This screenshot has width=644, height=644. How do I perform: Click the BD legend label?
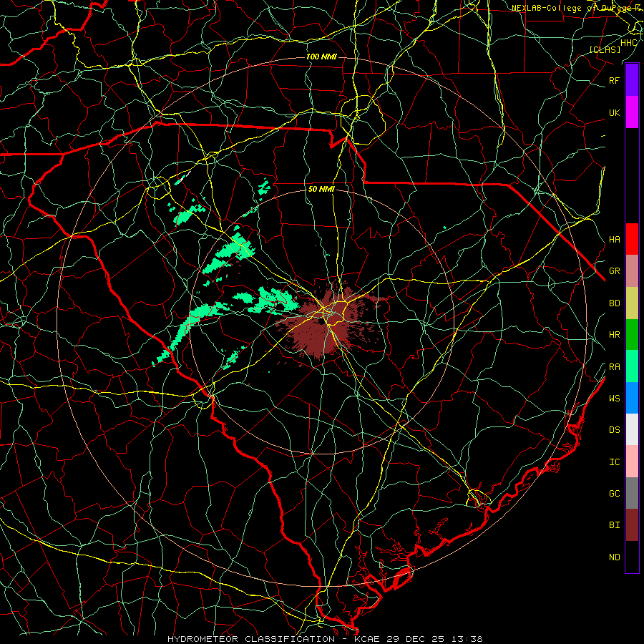pos(614,303)
